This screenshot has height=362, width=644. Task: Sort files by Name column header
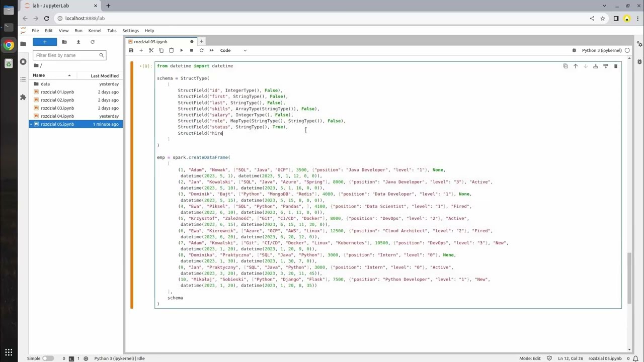52,75
